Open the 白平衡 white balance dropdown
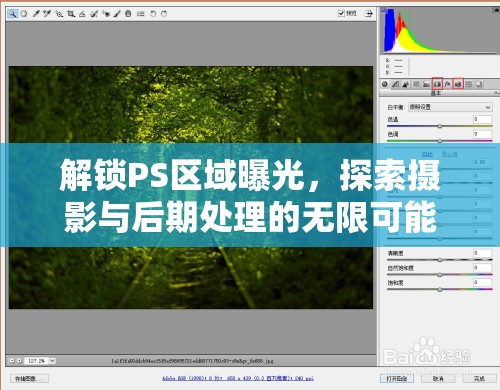Viewport: 500px width, 390px height. [x=450, y=107]
